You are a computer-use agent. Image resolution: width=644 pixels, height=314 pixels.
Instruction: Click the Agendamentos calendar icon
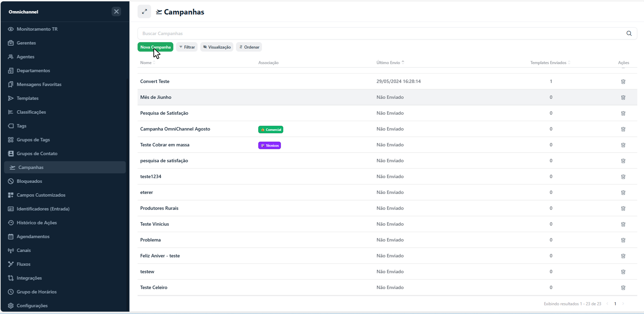11,236
